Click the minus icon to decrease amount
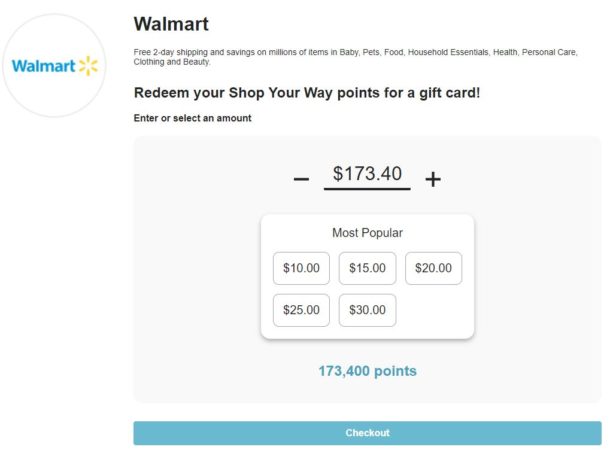 (x=301, y=179)
